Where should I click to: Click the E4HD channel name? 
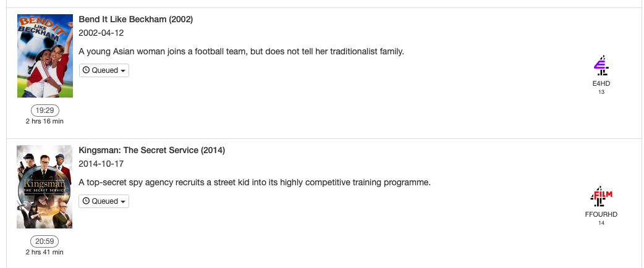601,83
